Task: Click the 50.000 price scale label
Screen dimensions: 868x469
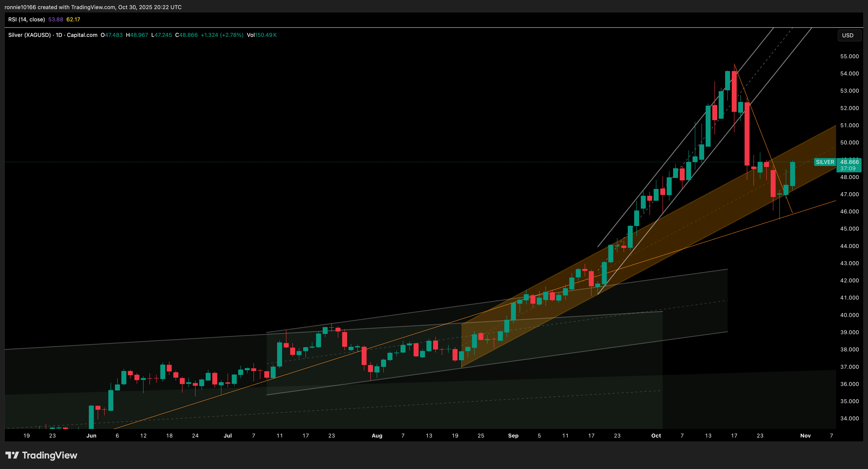Action: pos(850,143)
